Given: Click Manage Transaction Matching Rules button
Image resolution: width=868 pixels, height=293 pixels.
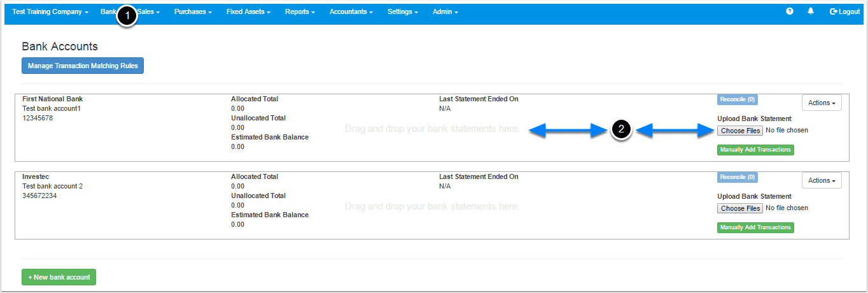Looking at the screenshot, I should 83,66.
